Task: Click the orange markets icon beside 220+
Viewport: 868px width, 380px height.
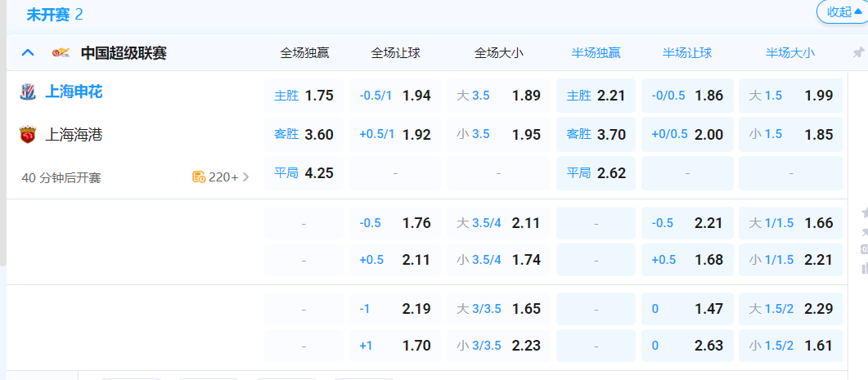Action: click(198, 177)
